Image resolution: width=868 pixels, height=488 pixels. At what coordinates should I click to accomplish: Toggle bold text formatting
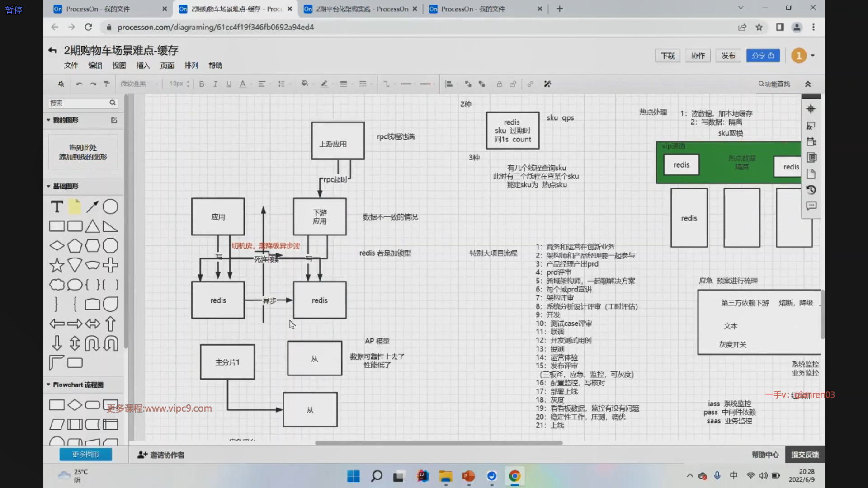pos(202,84)
